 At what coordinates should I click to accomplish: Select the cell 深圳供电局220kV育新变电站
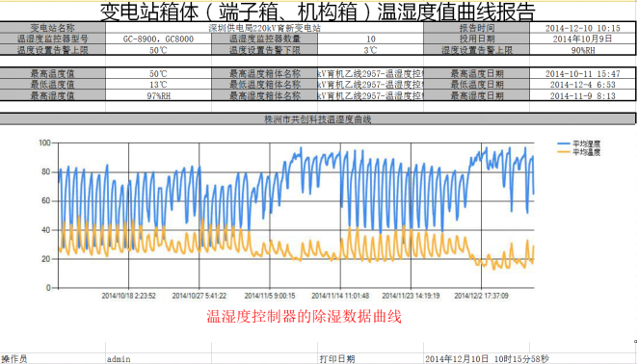[264, 28]
